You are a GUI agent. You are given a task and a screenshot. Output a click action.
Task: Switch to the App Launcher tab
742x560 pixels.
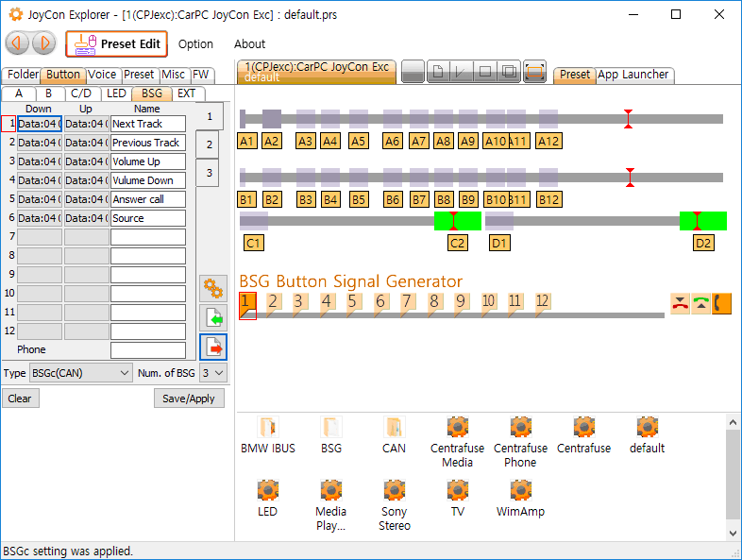click(633, 75)
